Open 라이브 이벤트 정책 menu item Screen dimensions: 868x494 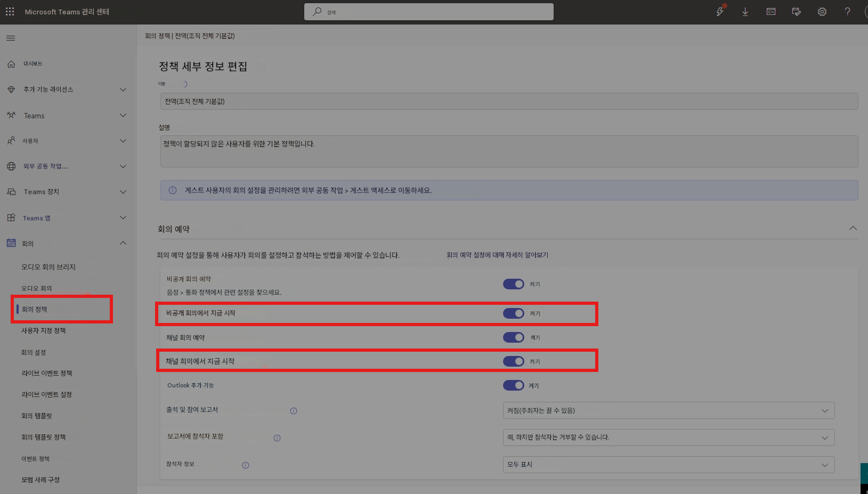point(47,373)
